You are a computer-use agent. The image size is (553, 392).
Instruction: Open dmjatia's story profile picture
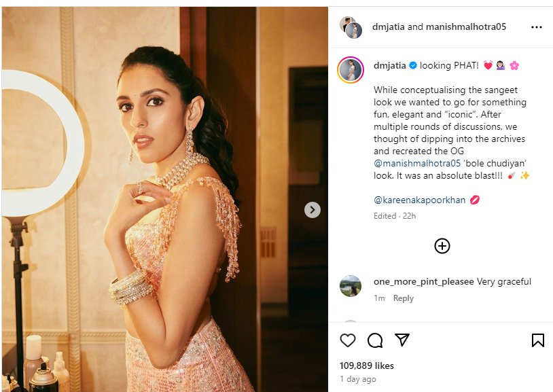pos(351,70)
